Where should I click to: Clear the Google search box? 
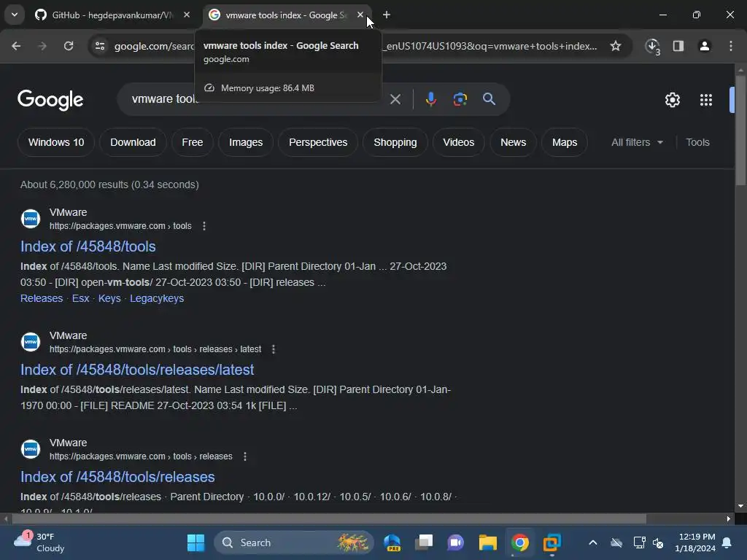click(x=395, y=99)
